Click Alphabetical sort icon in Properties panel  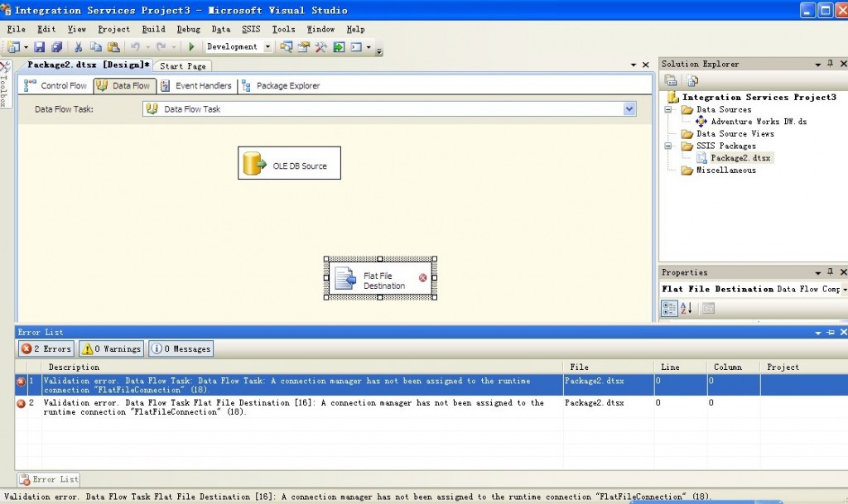coord(687,309)
